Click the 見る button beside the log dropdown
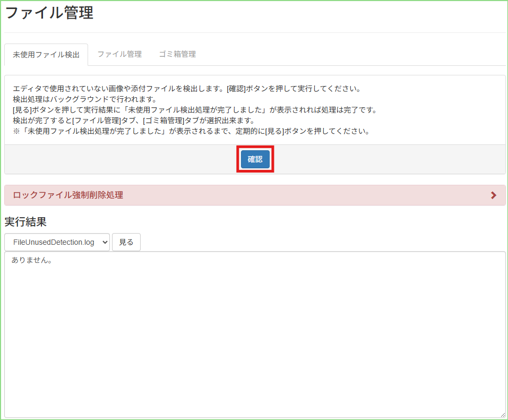The image size is (508, 420). 126,242
